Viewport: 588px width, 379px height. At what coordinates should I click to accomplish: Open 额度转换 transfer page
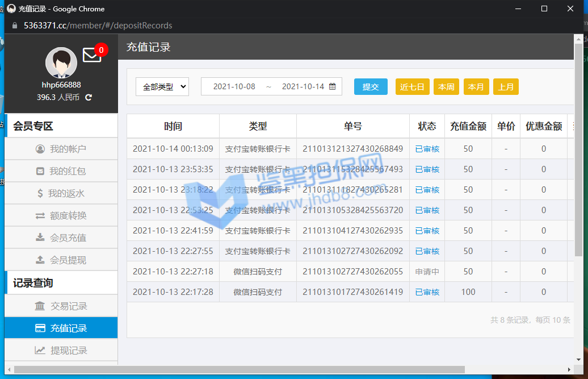click(x=61, y=215)
